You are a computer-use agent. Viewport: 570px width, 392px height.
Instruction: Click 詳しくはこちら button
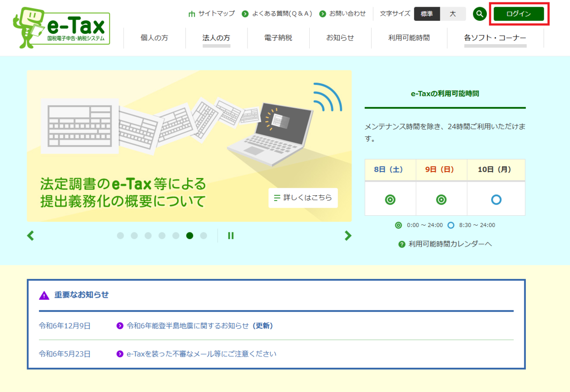(x=303, y=198)
